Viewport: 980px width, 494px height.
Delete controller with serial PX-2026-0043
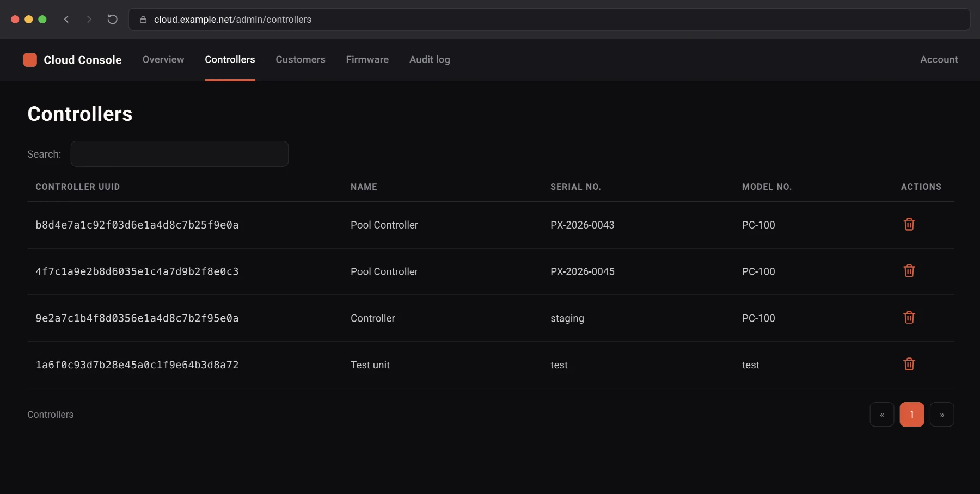coord(909,224)
